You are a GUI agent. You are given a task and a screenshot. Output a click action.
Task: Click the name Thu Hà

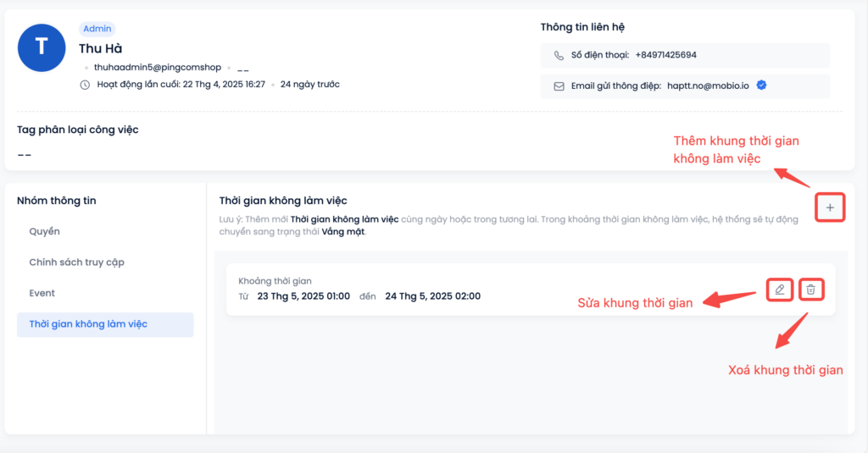point(100,48)
